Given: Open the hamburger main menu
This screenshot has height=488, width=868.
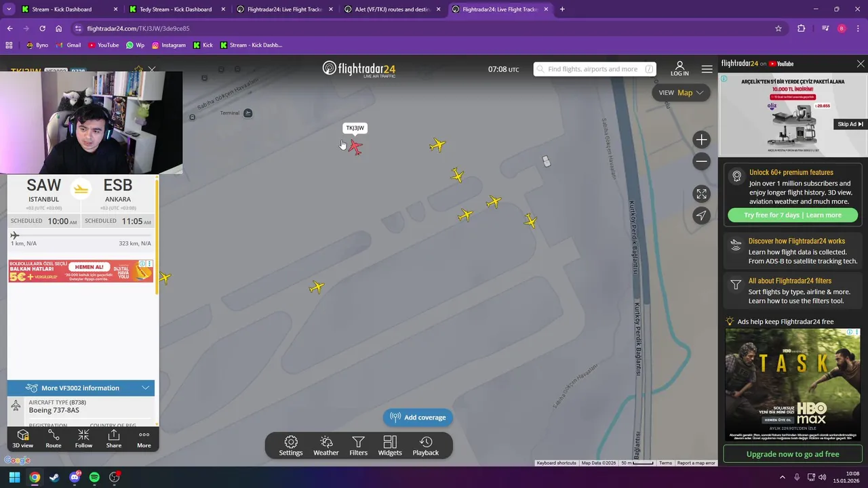Looking at the screenshot, I should [x=707, y=69].
